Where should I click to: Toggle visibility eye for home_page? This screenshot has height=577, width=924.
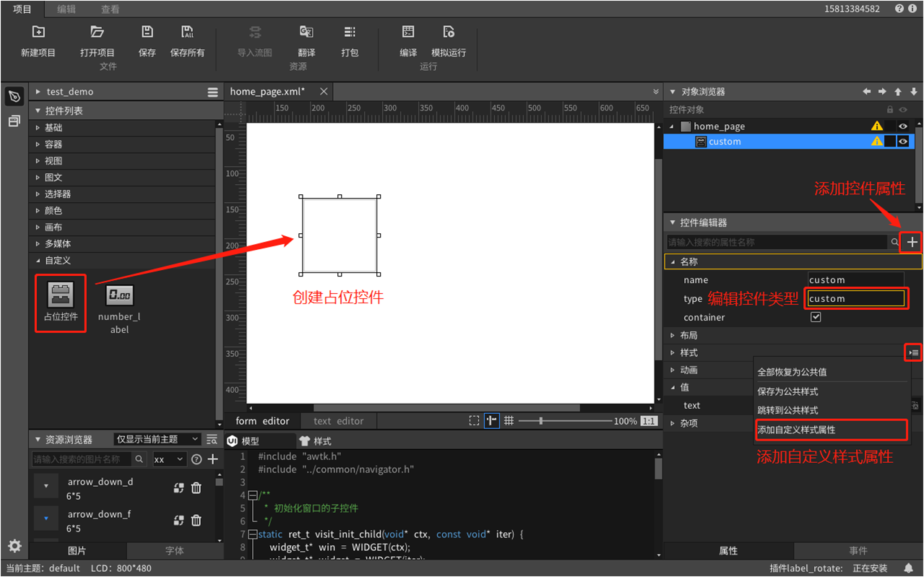pos(902,126)
